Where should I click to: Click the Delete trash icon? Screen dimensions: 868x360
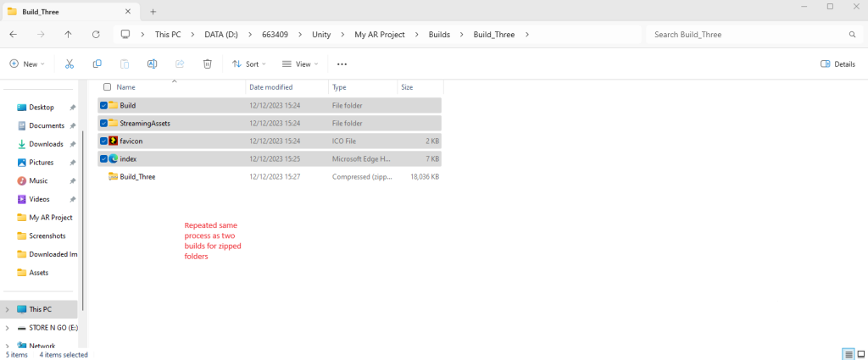coord(207,64)
